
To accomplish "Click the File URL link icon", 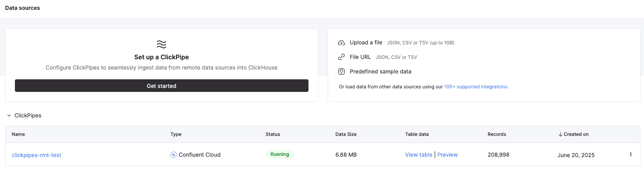I will [341, 57].
